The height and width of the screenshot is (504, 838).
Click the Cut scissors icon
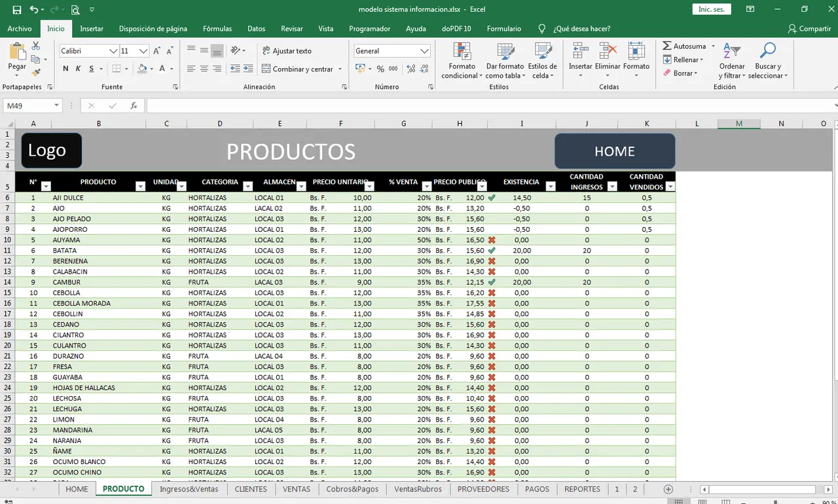pyautogui.click(x=36, y=46)
